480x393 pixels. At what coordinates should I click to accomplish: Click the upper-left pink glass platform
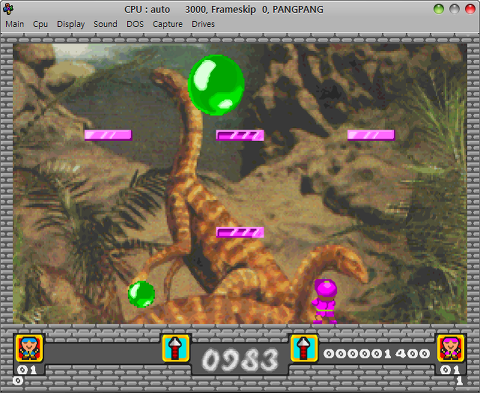tap(108, 135)
